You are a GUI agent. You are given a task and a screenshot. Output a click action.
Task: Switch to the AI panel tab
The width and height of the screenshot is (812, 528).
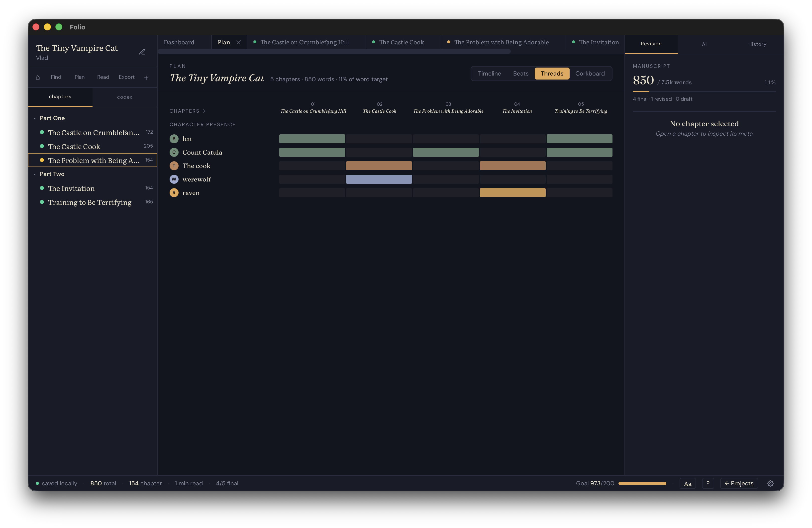click(704, 44)
